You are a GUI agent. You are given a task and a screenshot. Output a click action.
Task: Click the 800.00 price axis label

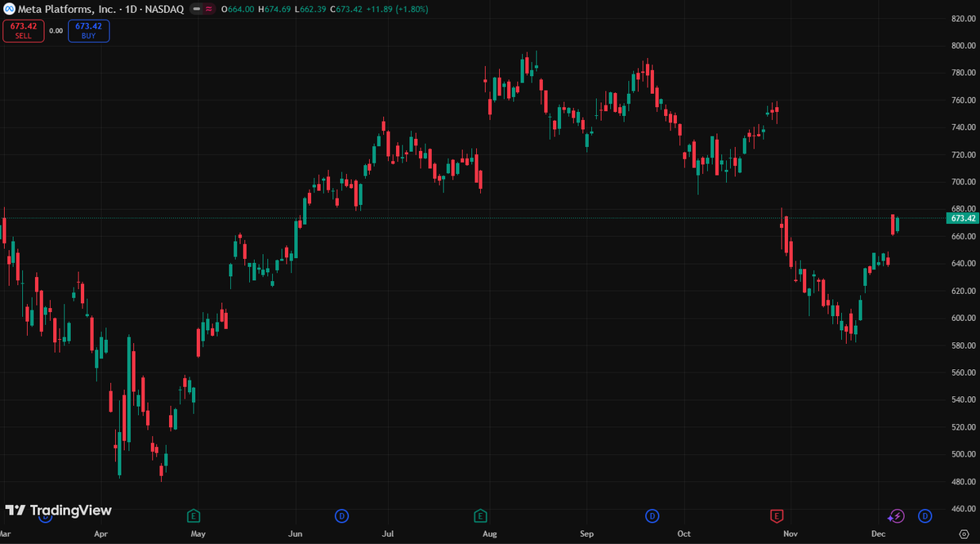[963, 46]
